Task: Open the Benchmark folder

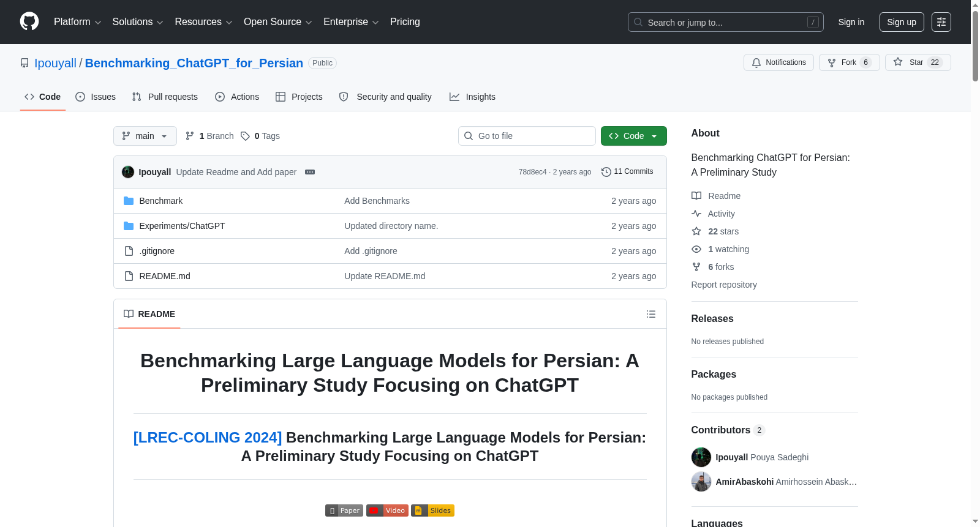Action: click(161, 201)
